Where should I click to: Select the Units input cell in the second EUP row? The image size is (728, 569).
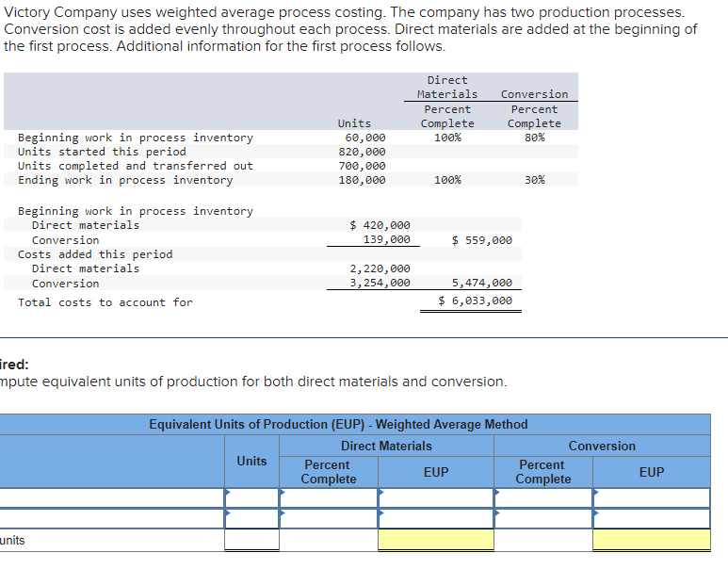[x=252, y=518]
